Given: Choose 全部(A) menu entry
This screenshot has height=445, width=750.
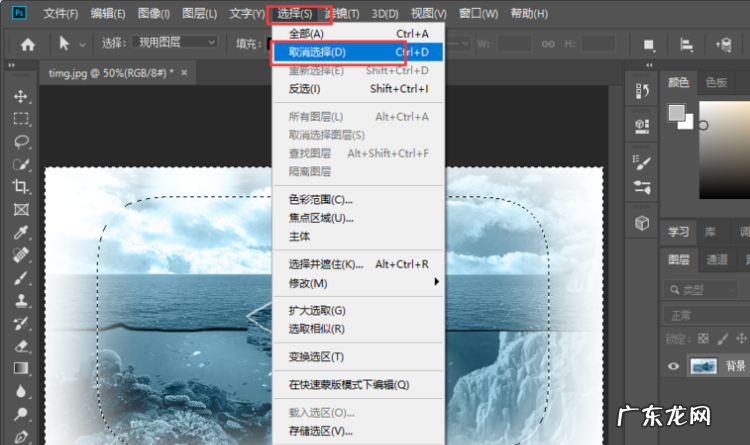Looking at the screenshot, I should pyautogui.click(x=358, y=34).
